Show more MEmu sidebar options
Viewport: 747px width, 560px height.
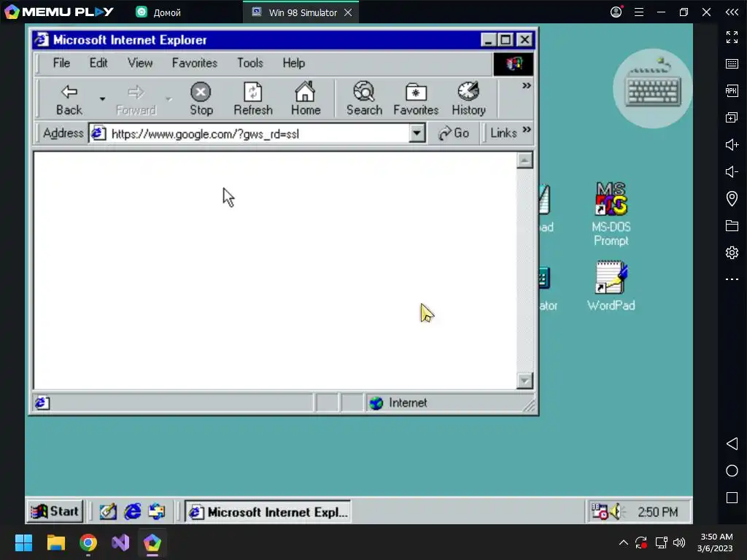pyautogui.click(x=732, y=279)
